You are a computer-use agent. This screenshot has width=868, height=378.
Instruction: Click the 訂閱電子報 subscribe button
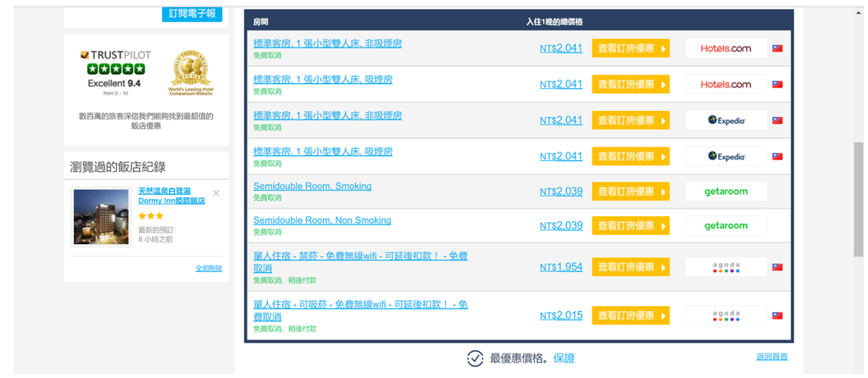pos(192,14)
